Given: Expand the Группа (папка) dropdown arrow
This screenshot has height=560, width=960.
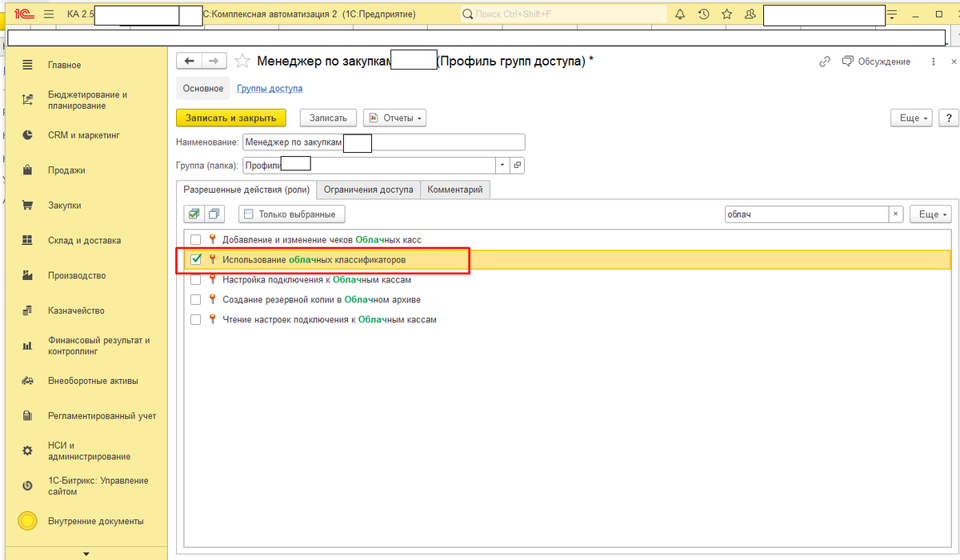Looking at the screenshot, I should coord(502,166).
